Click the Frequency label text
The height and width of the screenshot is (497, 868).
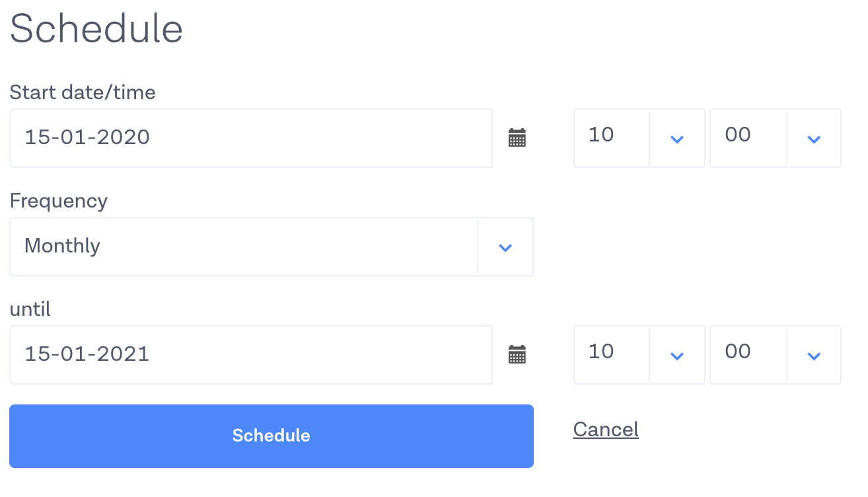point(59,201)
